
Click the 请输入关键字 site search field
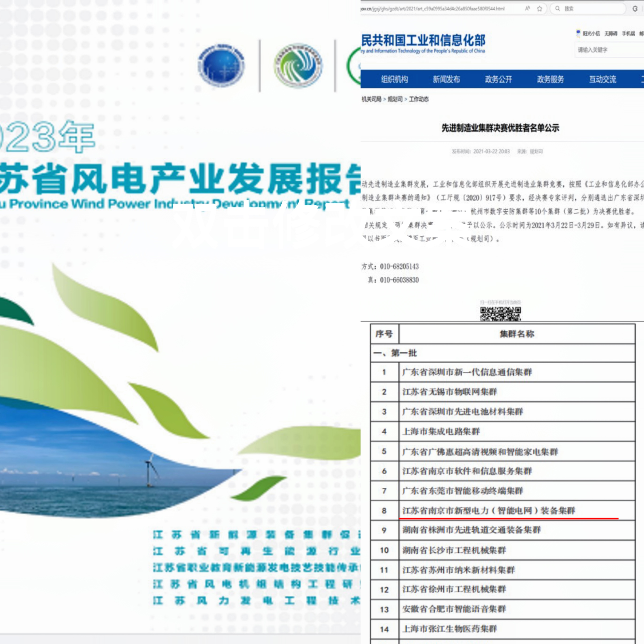609,50
